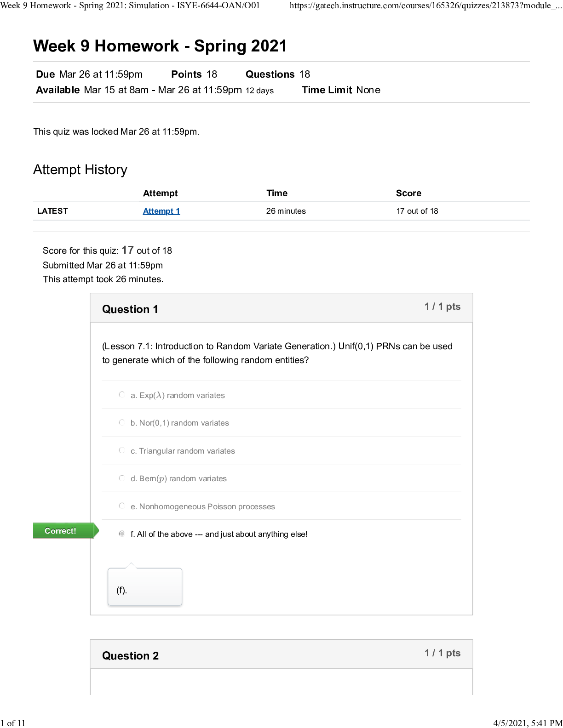Image resolution: width=563 pixels, height=728 pixels.
Task: Select option c. Triangular random variates
Action: coord(122,450)
